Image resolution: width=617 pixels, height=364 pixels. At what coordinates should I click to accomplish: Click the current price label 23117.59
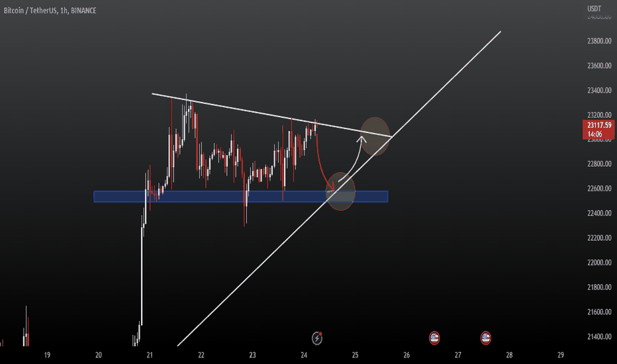[x=599, y=125]
